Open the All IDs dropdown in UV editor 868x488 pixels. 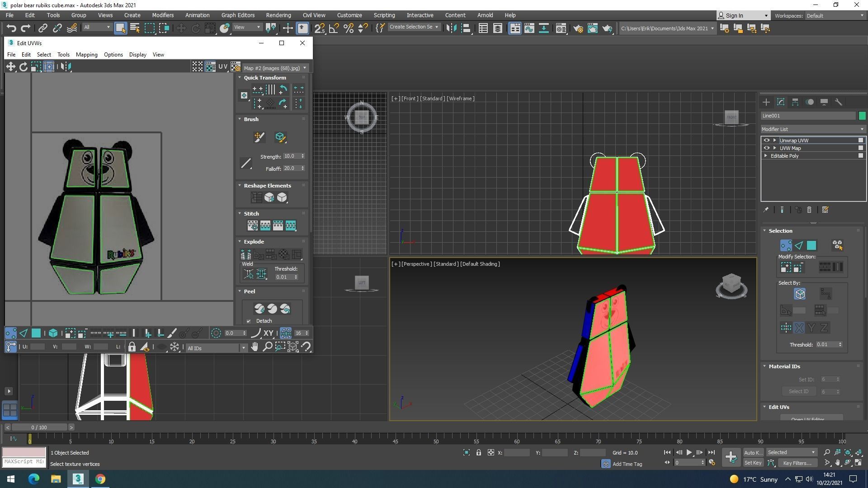click(x=216, y=348)
